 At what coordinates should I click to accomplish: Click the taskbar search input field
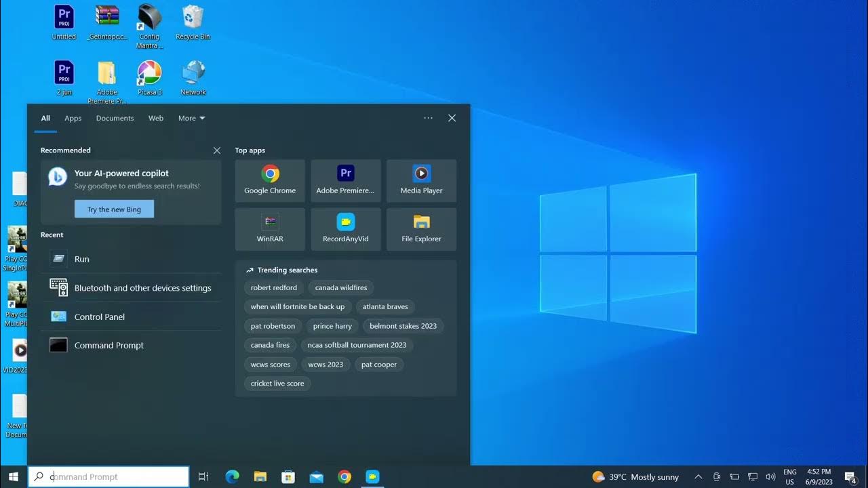tap(108, 477)
